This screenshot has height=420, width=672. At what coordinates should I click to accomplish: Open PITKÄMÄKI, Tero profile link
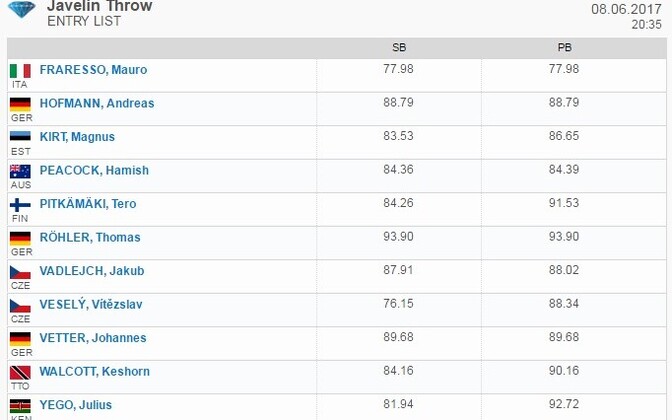[88, 204]
